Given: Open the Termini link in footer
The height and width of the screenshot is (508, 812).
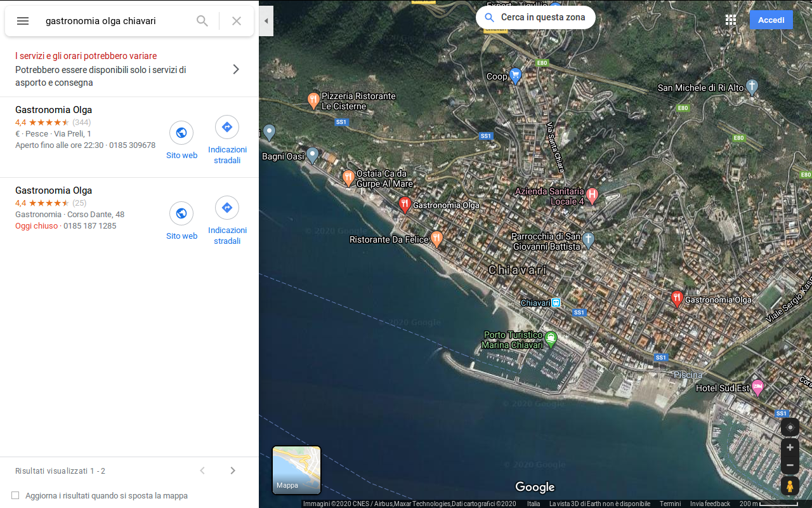Looking at the screenshot, I should pos(670,504).
